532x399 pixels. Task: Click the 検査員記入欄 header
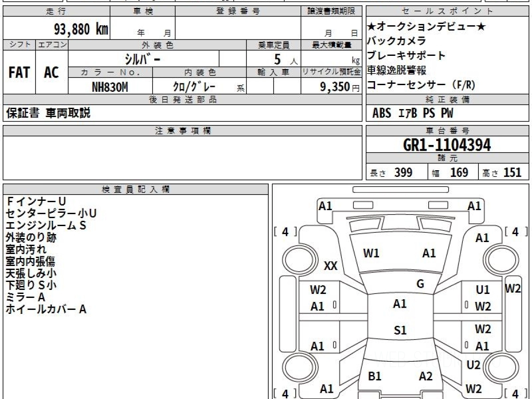[x=136, y=189]
